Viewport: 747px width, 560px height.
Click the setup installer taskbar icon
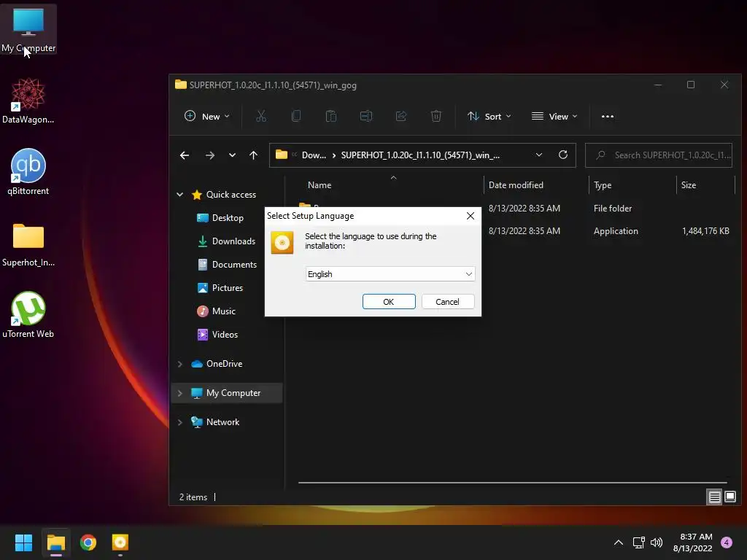pyautogui.click(x=120, y=542)
